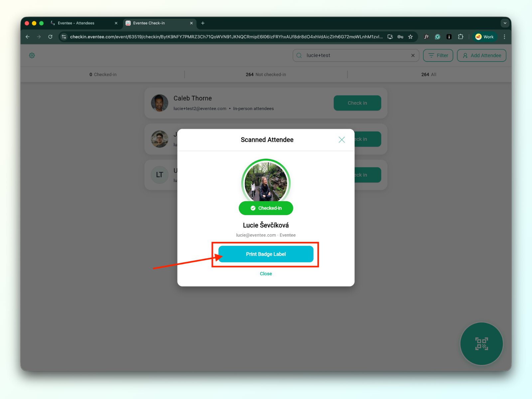Open the Work profile menu
The height and width of the screenshot is (399, 532).
click(x=484, y=37)
